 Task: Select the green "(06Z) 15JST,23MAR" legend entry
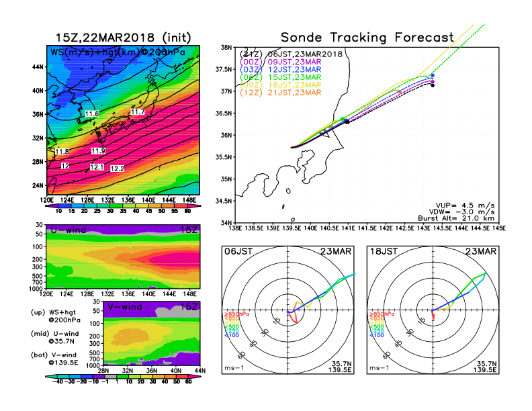[x=280, y=77]
